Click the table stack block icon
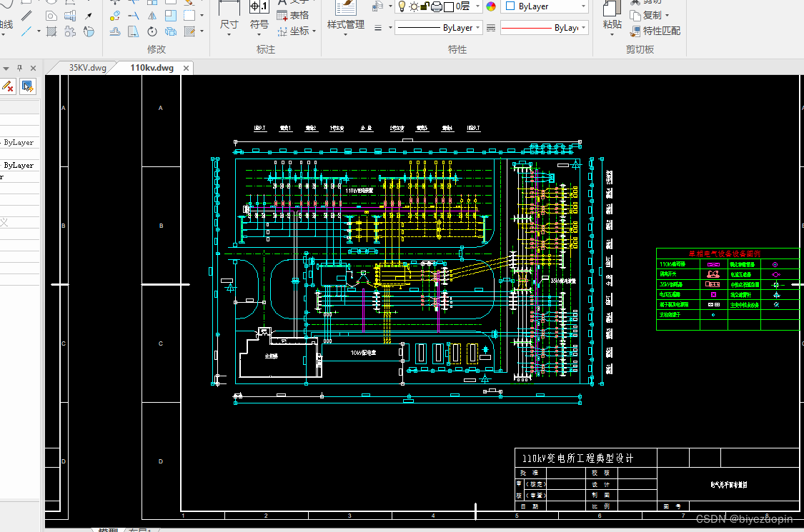Viewport: 804px width, 532px height. [x=70, y=16]
